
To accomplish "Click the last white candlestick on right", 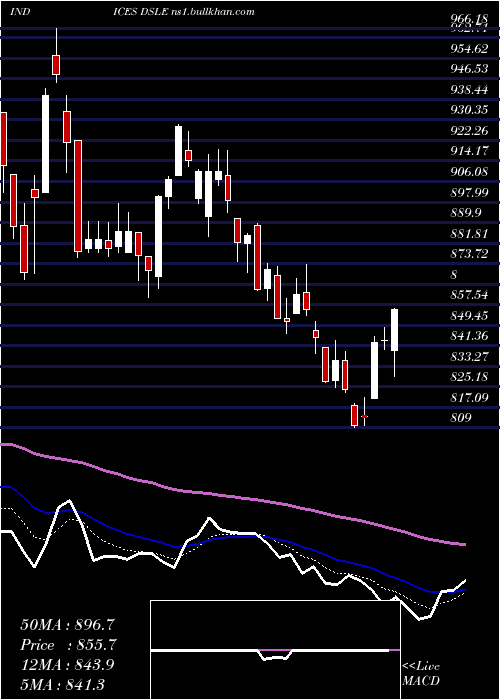I will pyautogui.click(x=395, y=330).
